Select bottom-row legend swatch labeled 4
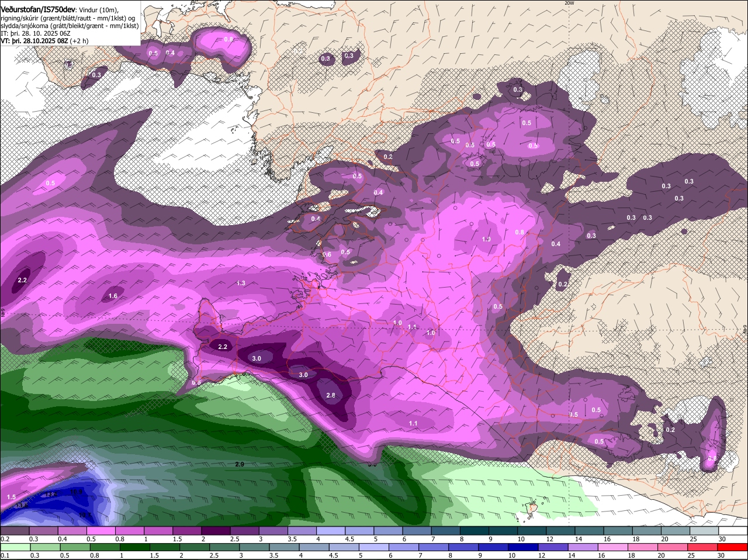Viewport: 748px width, 560px height. (314, 547)
